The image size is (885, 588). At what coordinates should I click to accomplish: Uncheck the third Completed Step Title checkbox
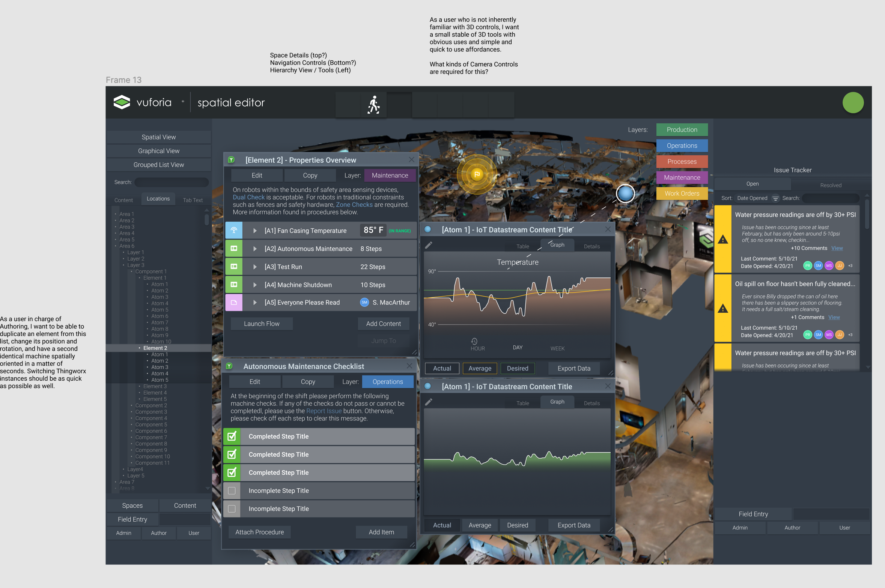click(x=232, y=472)
